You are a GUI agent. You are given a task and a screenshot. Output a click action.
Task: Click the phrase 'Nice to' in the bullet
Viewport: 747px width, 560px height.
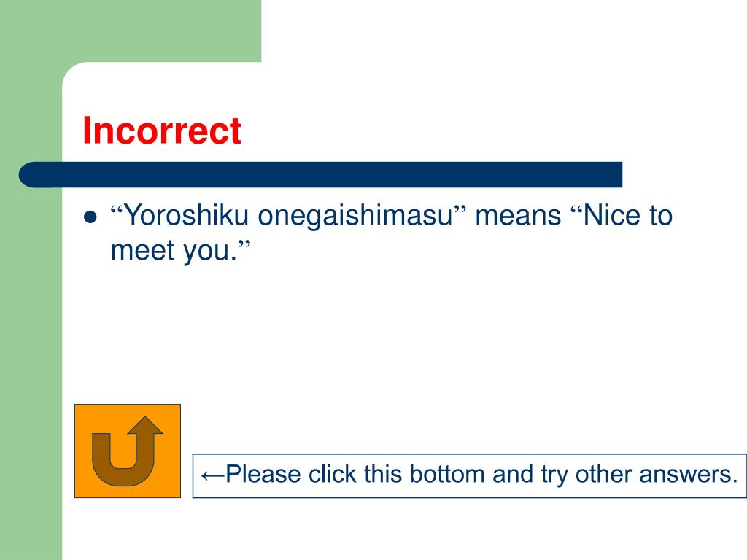point(627,215)
